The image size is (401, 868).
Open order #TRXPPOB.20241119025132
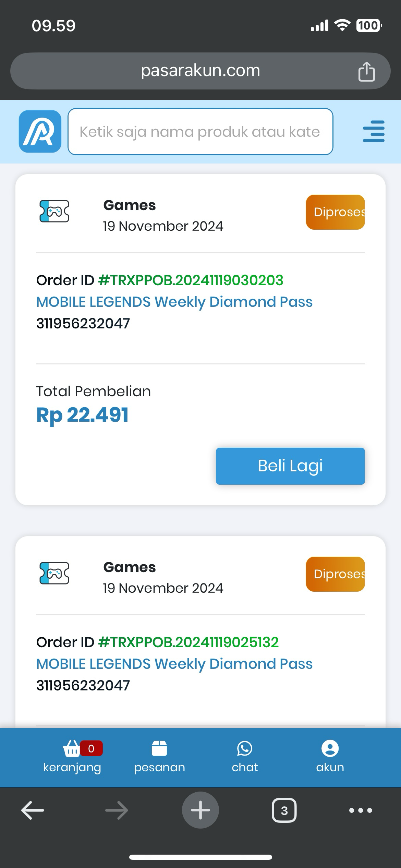tap(188, 642)
